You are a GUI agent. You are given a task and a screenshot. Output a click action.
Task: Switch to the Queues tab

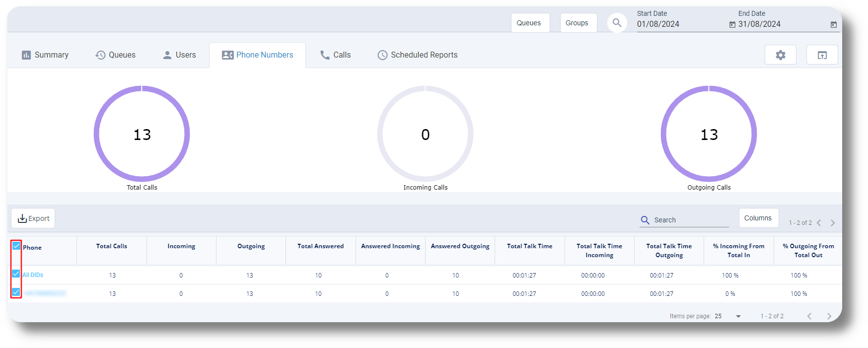click(x=115, y=55)
